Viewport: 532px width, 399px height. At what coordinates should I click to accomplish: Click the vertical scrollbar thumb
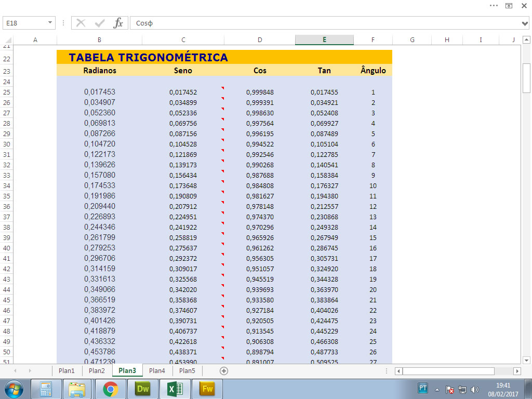(x=526, y=78)
